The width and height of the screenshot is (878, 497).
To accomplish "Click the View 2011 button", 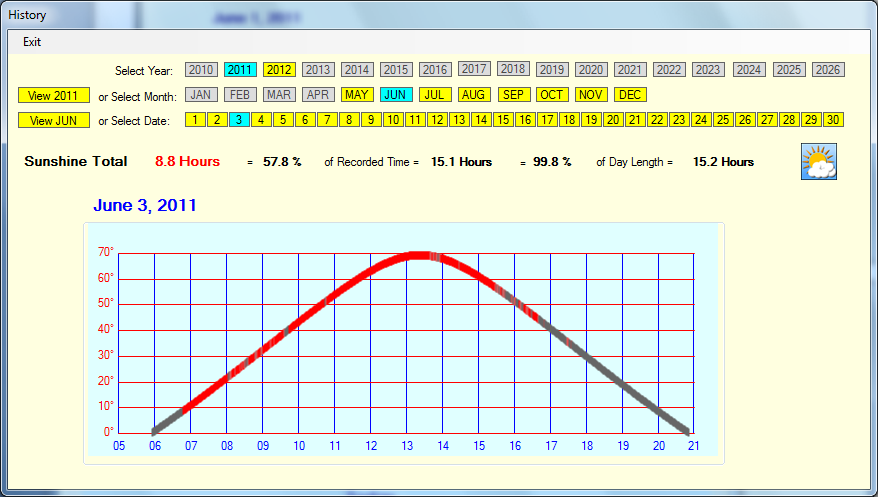I will [x=54, y=96].
